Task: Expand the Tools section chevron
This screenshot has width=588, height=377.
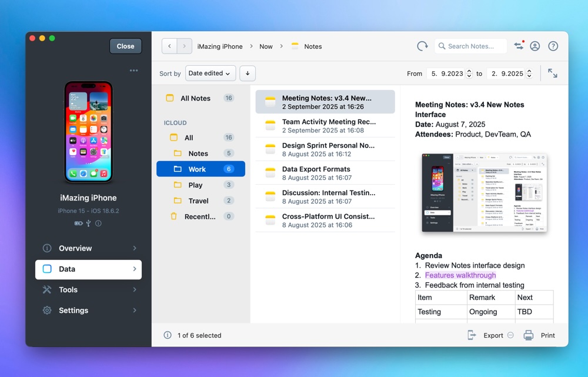Action: (135, 289)
